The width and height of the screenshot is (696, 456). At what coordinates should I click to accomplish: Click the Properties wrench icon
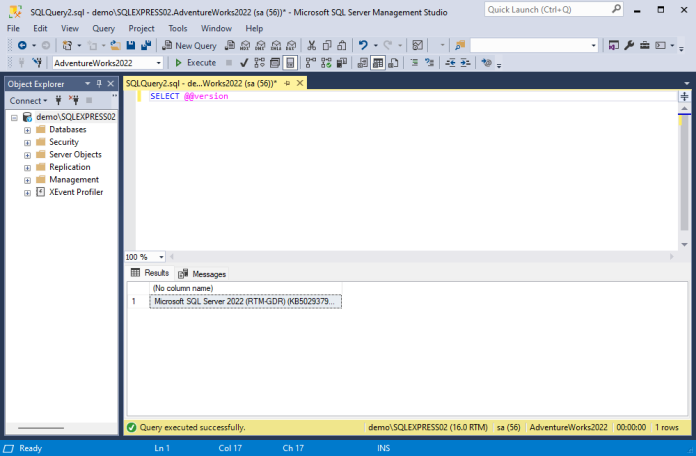[629, 45]
